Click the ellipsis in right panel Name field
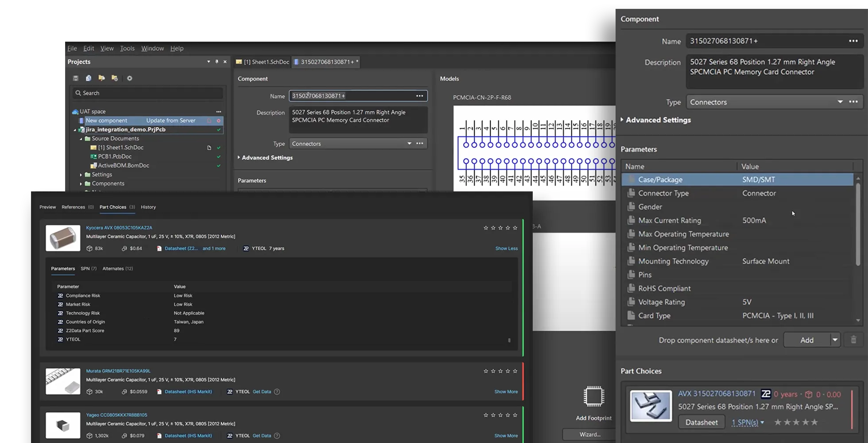Viewport: 868px width, 443px height. pos(853,41)
